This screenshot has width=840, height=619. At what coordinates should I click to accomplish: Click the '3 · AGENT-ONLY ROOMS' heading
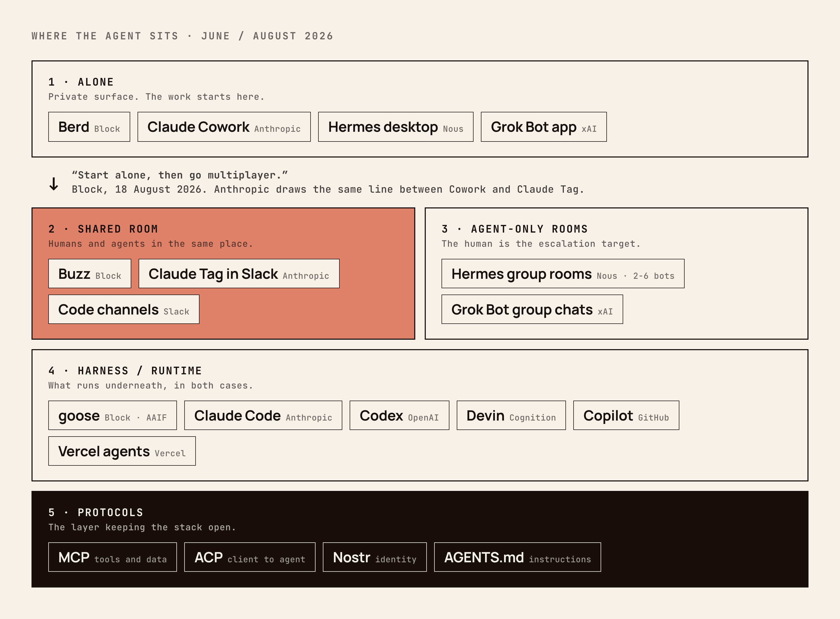[x=515, y=229]
